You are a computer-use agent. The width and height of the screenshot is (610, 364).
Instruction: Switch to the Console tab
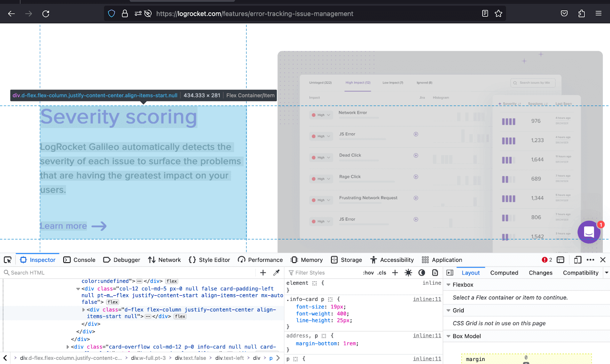point(79,260)
